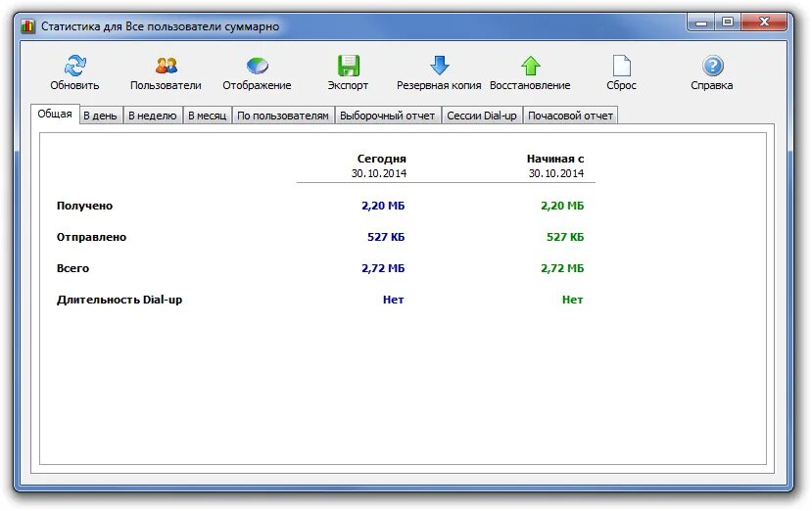
Task: Click blue 2,20 МБ received today value
Action: 383,206
